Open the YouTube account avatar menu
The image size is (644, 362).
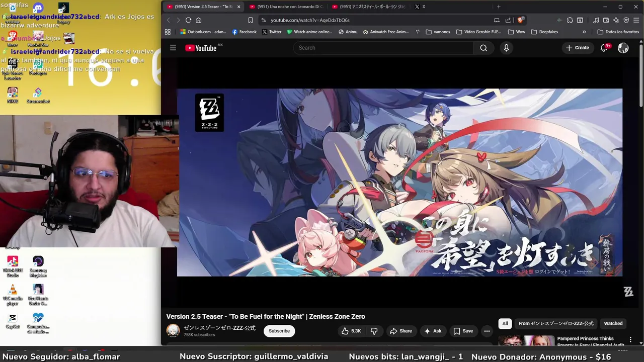623,48
